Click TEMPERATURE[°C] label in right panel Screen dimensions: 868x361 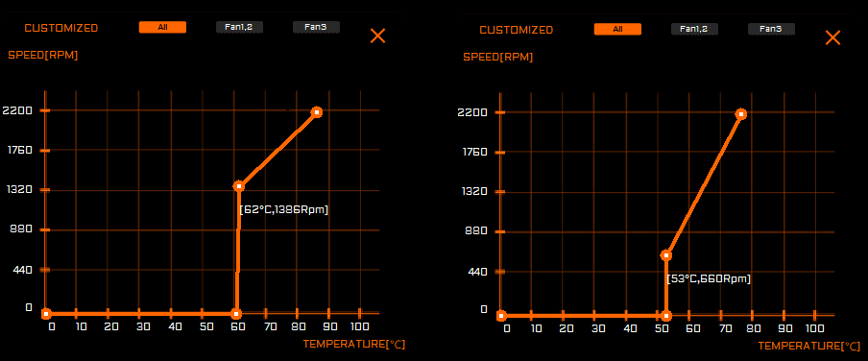tap(809, 346)
